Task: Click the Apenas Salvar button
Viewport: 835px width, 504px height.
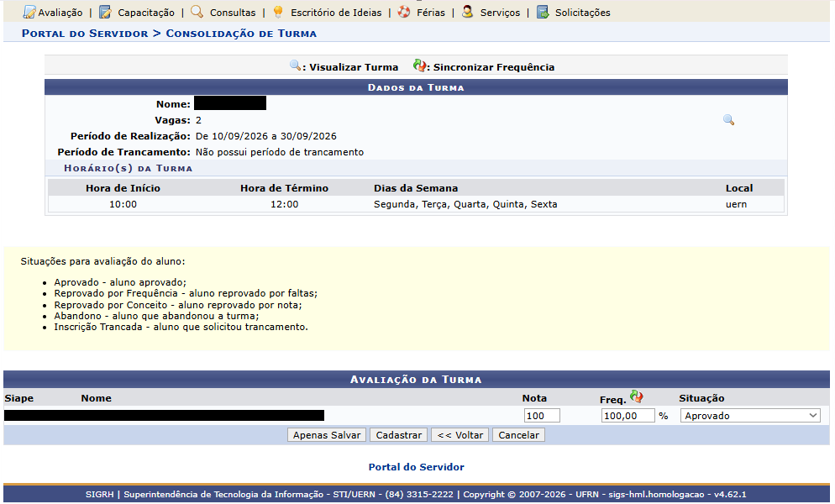Action: (x=327, y=435)
